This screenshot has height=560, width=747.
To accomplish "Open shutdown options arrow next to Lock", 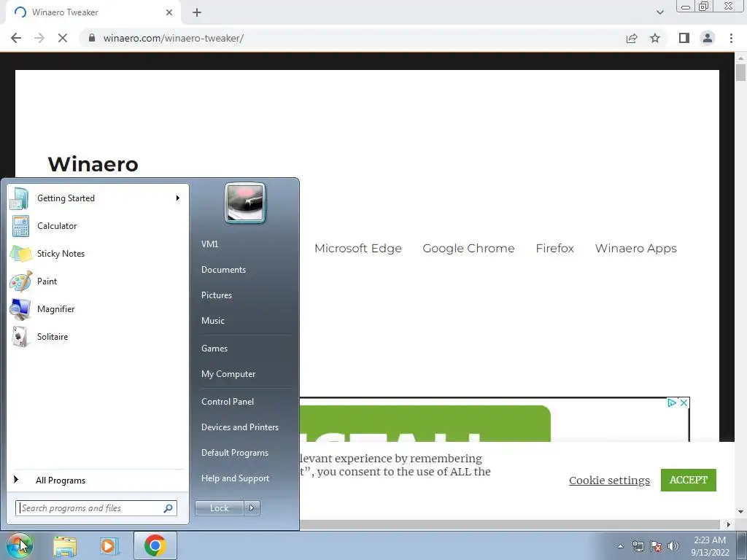I will click(252, 508).
